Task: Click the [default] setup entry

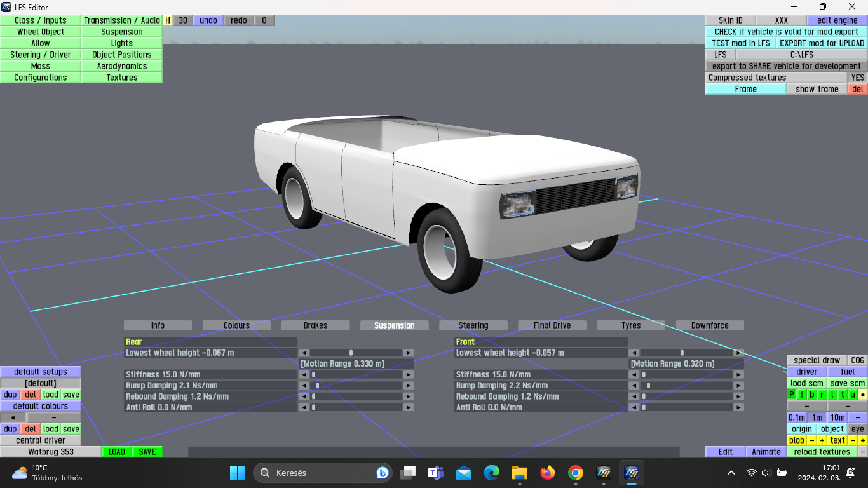Action: (41, 383)
